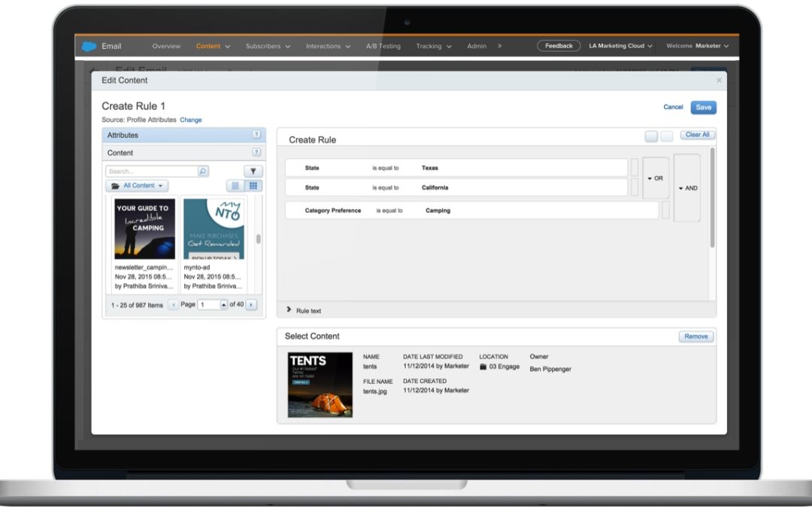Go to previous content page
Viewport: 812px width, 508px height.
pos(174,305)
